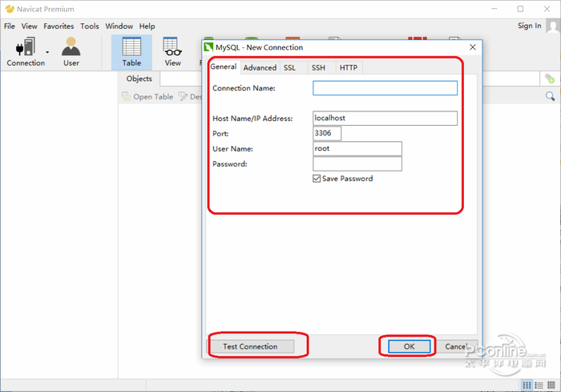Viewport: 561px width, 392px height.
Task: Close the MySQL New Connection dialog
Action: [473, 47]
